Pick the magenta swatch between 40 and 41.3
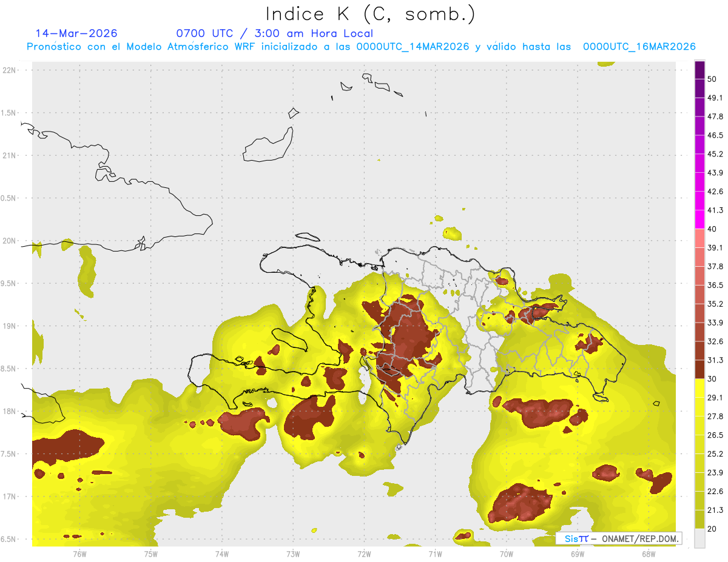 [x=700, y=219]
